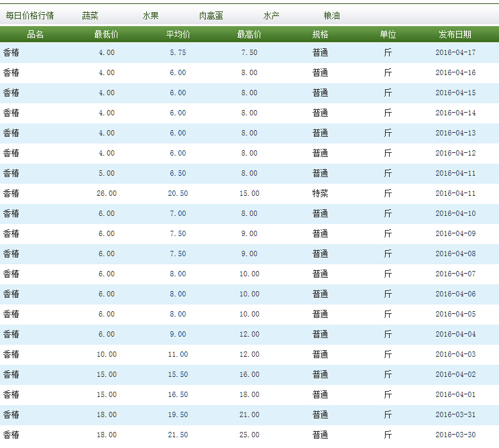Viewport: 499px width, 448px height.
Task: Select the date 2016-04-06
Action: pyautogui.click(x=455, y=294)
